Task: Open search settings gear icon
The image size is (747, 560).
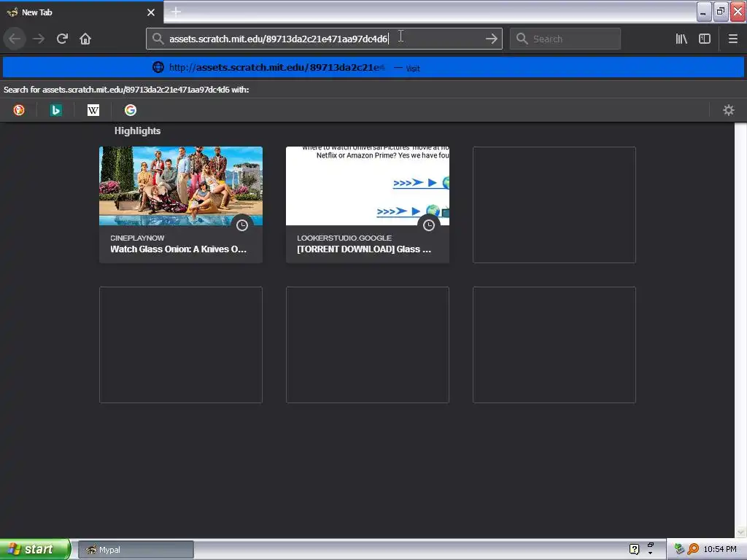Action: point(729,111)
